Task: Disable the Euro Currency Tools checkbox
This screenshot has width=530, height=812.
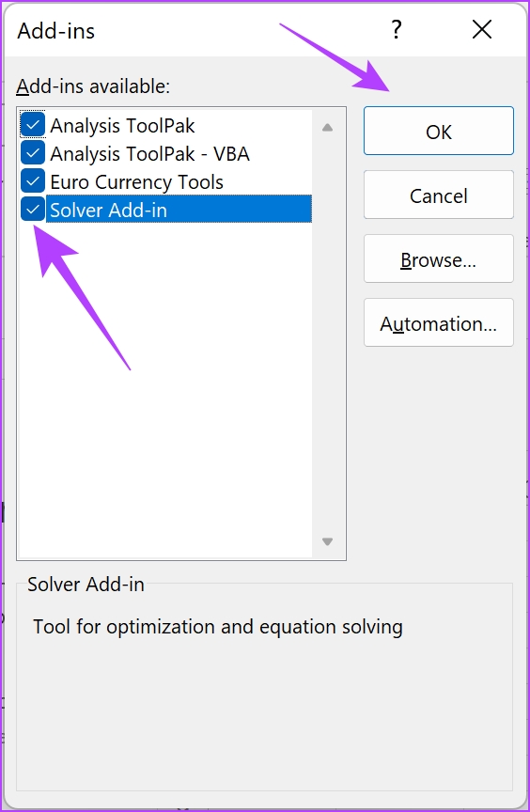Action: [33, 181]
